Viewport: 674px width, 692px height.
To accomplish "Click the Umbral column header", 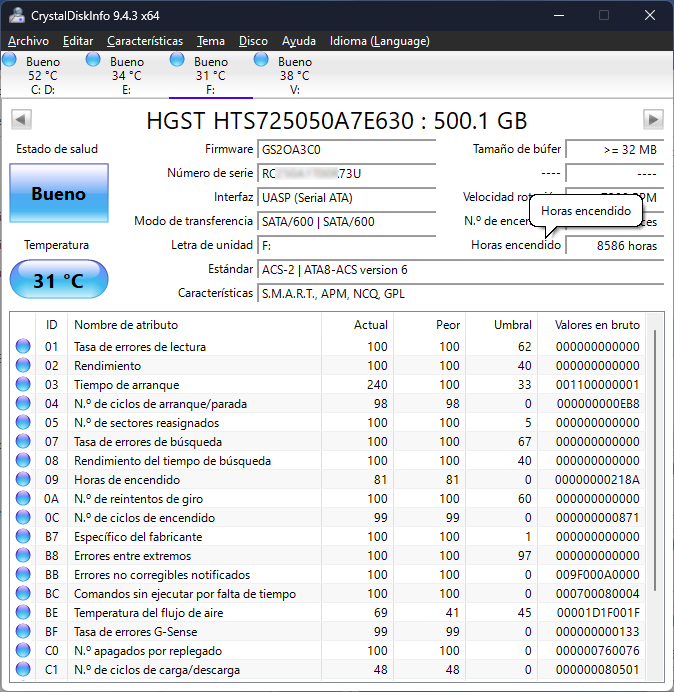I will click(x=501, y=325).
